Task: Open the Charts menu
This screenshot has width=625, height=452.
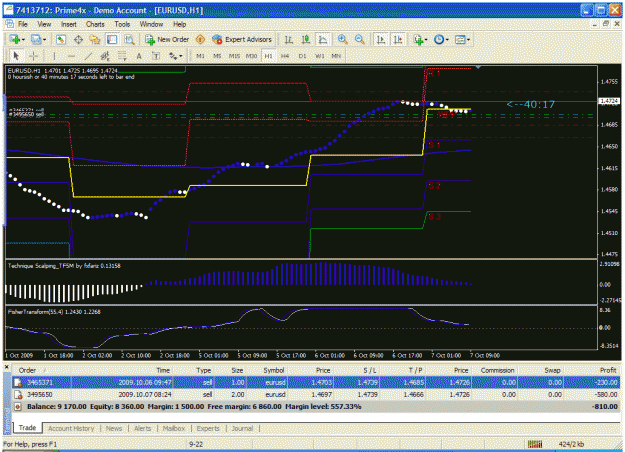Action: [x=95, y=24]
